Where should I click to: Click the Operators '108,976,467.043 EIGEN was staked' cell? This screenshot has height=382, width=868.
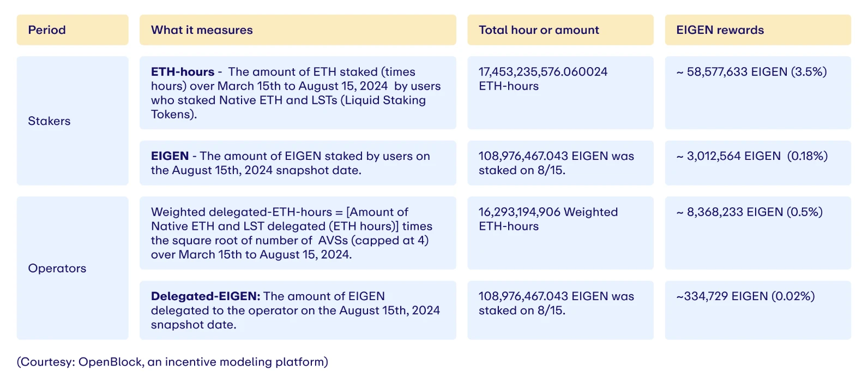coord(556,303)
